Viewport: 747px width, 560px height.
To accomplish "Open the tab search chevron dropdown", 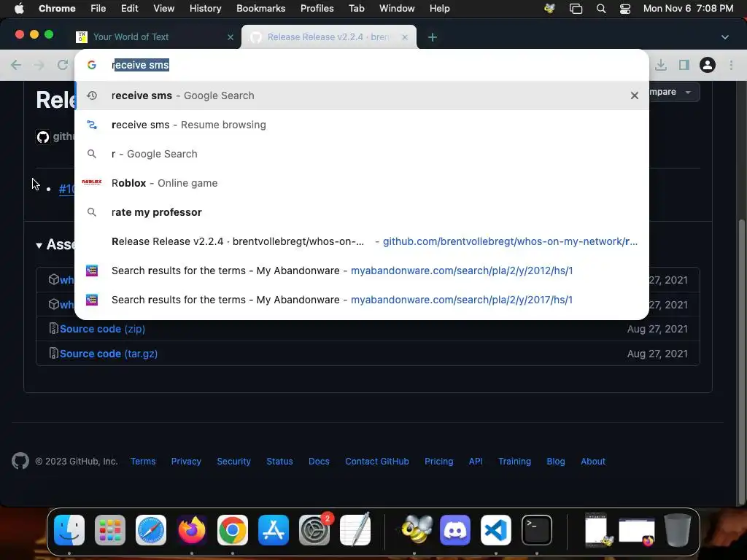I will (x=724, y=37).
